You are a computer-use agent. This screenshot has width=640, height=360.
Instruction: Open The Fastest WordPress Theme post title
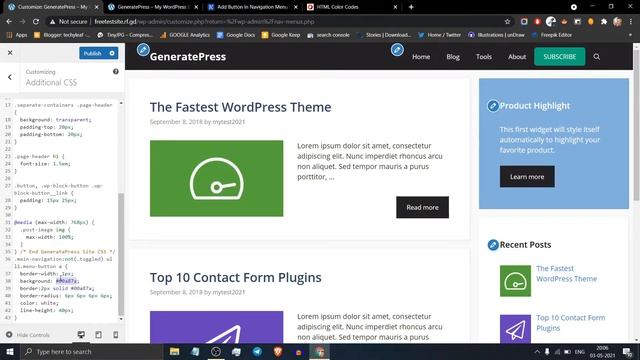point(240,107)
